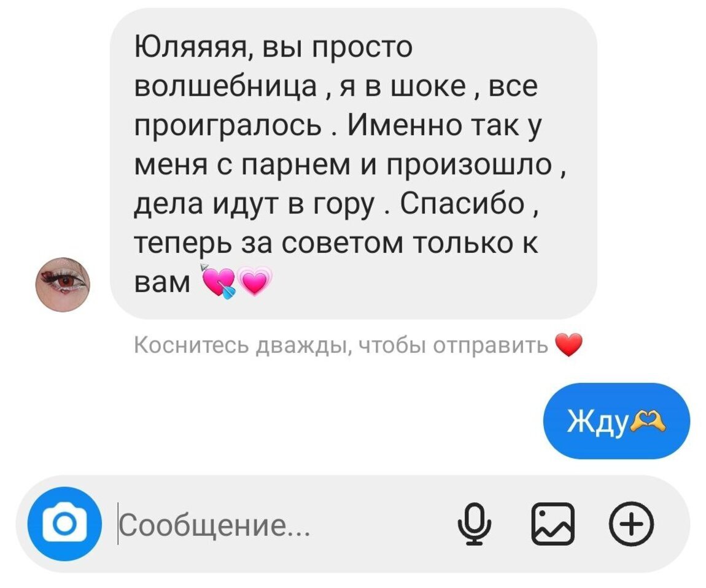Image resolution: width=706 pixels, height=588 pixels.
Task: Open the gallery image picker icon
Action: 553,524
